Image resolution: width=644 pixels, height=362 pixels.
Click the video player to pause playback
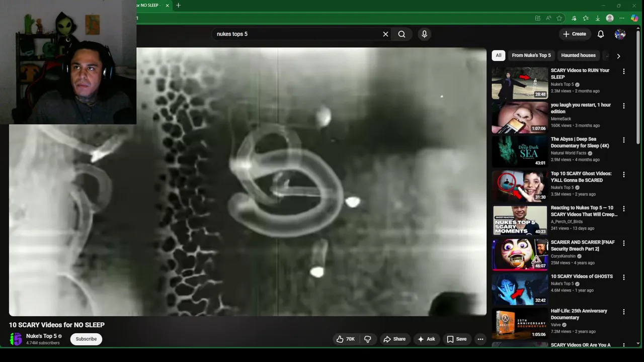pos(248,182)
